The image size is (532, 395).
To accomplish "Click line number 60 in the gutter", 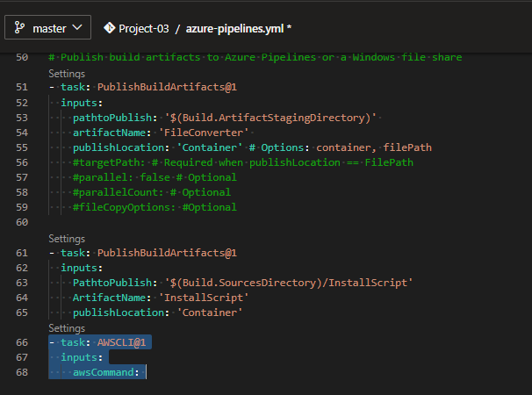I will pos(23,223).
